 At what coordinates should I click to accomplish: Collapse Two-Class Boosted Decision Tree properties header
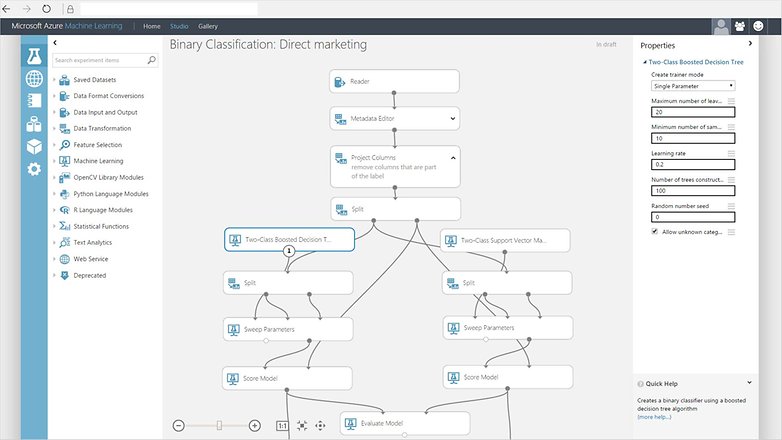click(x=644, y=62)
